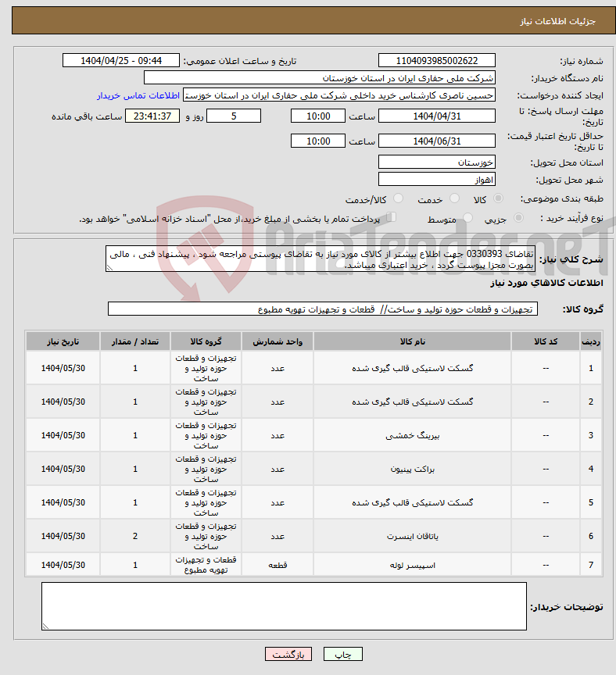Select the خدمت radio button
Image resolution: width=616 pixels, height=675 pixels.
coord(454,198)
